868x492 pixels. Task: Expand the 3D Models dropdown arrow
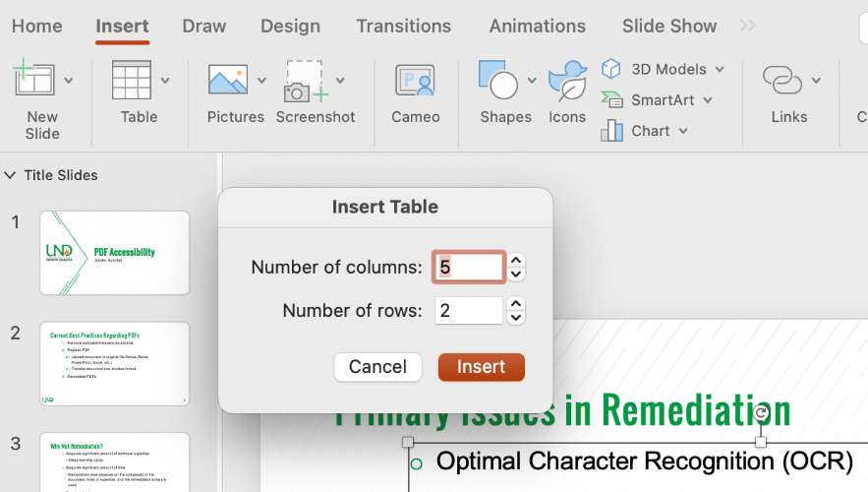point(720,69)
